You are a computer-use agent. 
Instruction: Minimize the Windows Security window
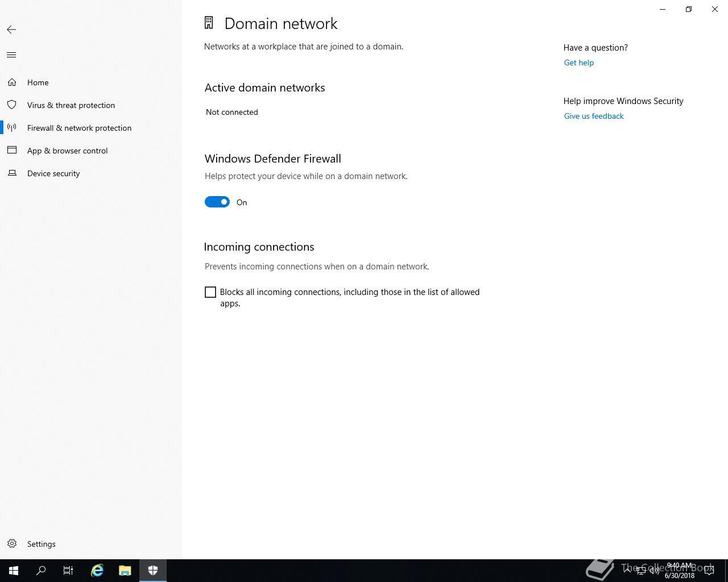(663, 9)
